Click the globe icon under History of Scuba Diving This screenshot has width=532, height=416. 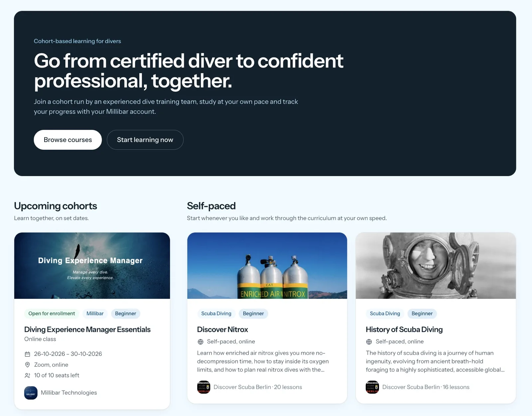369,342
